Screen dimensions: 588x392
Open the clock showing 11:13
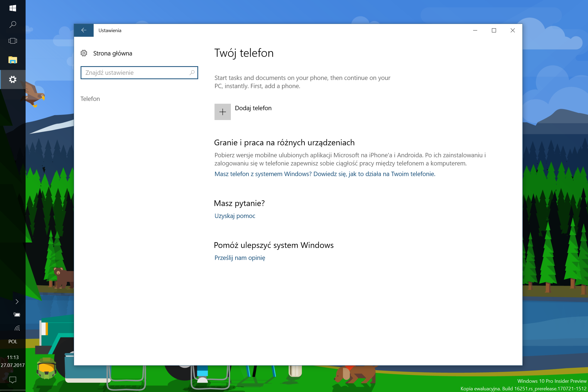(13, 357)
